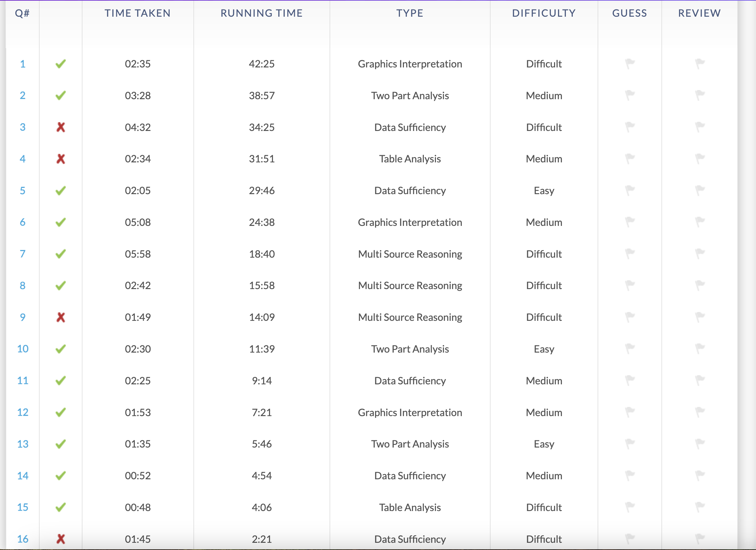
Task: Open question 11 from the Q# column
Action: (22, 380)
